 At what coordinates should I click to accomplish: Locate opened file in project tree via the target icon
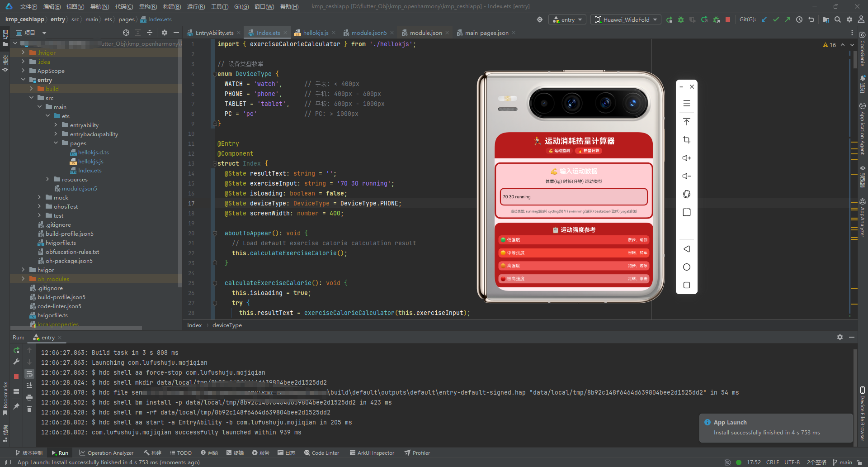(126, 33)
